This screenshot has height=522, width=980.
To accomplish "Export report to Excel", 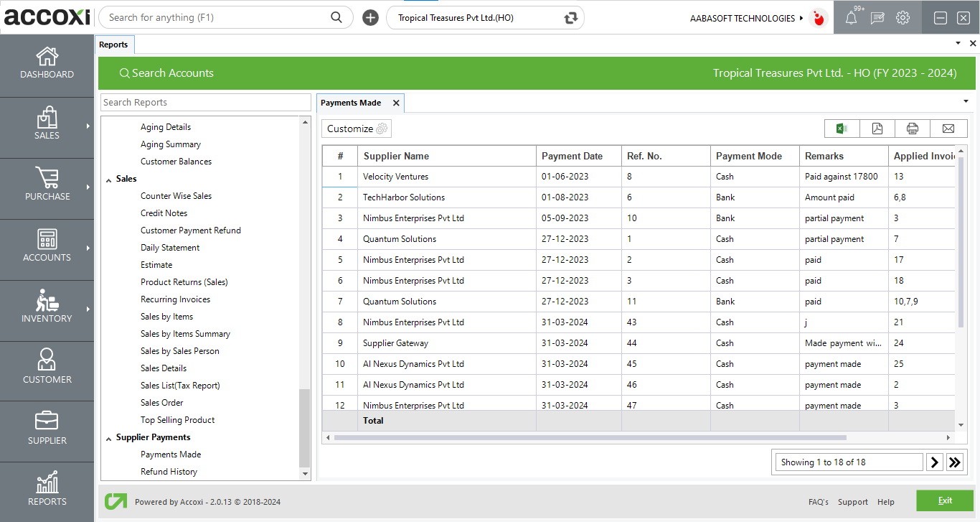I will (x=842, y=129).
